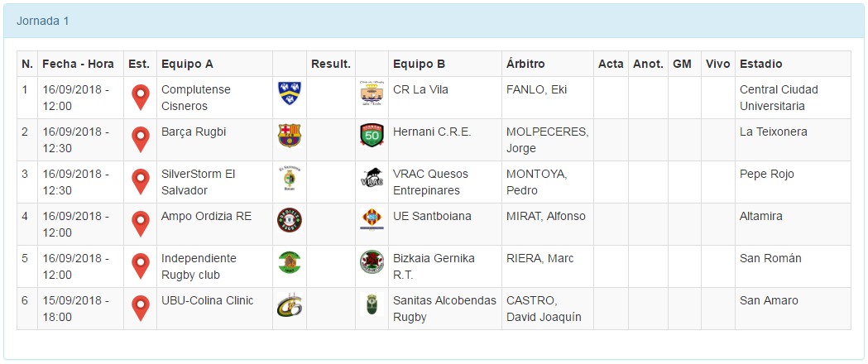868x364 pixels.
Task: Click the UE Santboiana team name
Action: pos(432,216)
